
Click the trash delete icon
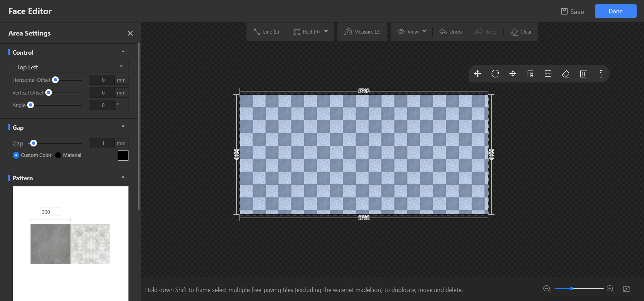point(583,74)
